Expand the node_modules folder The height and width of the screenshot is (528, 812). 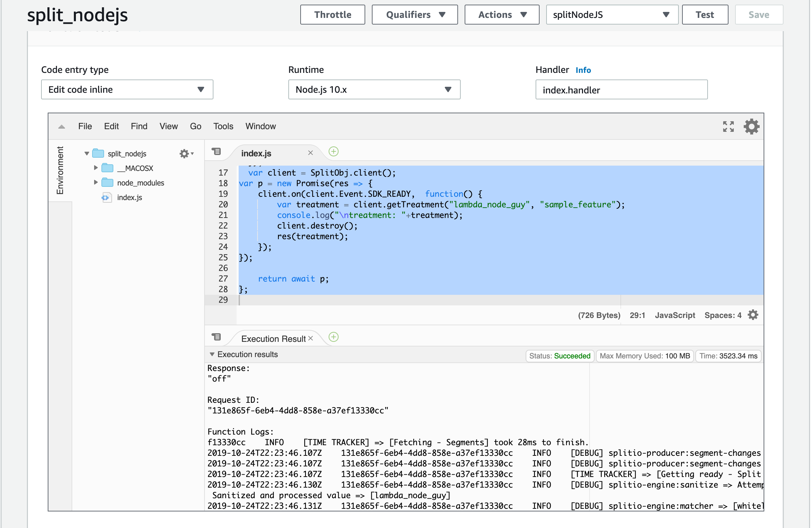coord(96,183)
